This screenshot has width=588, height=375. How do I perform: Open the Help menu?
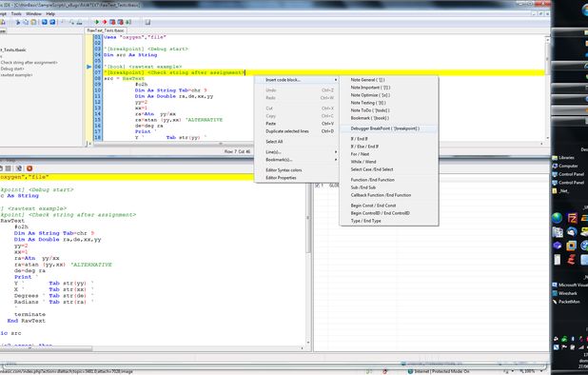50,14
